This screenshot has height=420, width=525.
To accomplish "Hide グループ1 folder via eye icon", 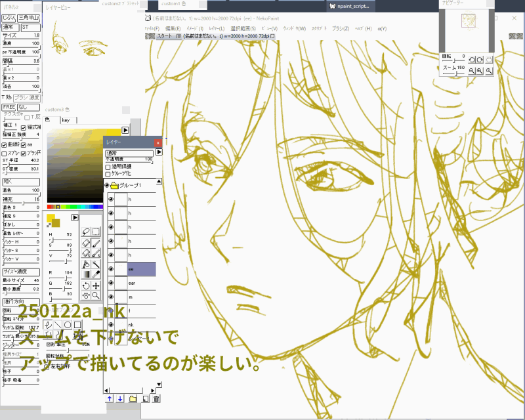I will click(107, 185).
